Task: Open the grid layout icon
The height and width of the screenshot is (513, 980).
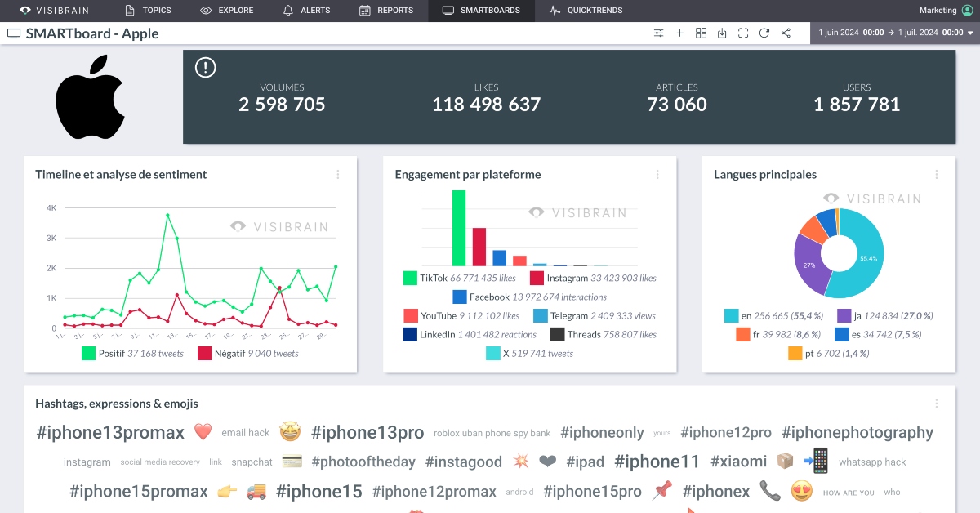Action: (x=701, y=33)
